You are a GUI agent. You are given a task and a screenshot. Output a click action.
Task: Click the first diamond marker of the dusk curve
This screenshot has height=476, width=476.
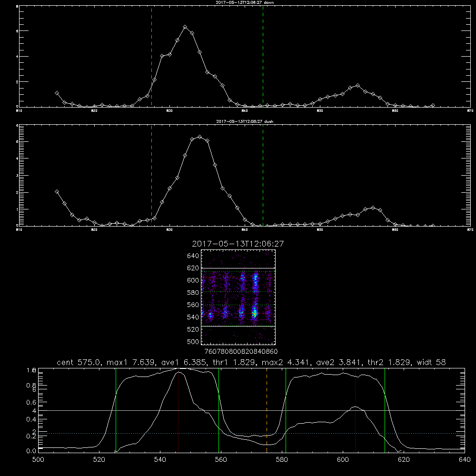click(57, 191)
